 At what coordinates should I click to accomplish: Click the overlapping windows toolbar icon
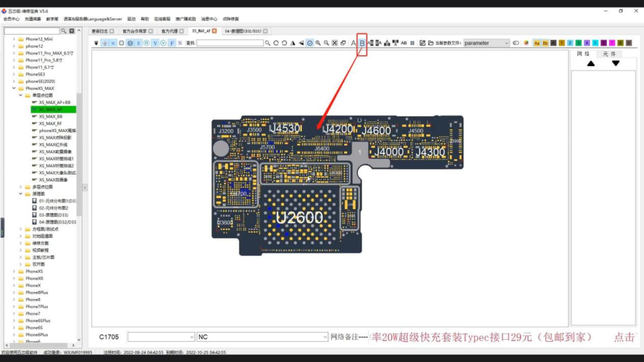pyautogui.click(x=343, y=43)
